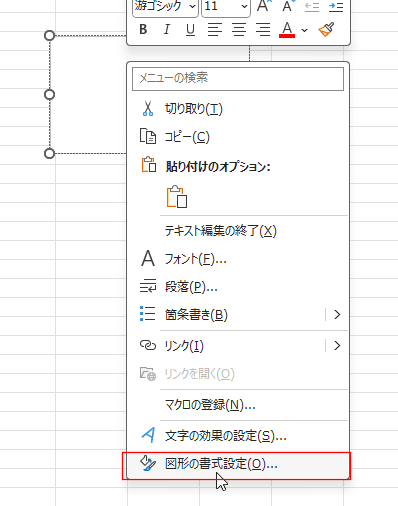Align text left in mini toolbar
Viewport: 398px width, 506px height.
215,30
